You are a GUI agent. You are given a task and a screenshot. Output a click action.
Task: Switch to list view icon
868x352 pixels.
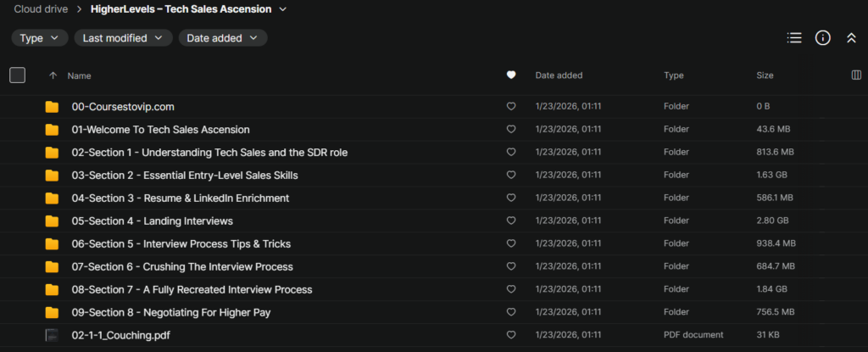point(793,37)
